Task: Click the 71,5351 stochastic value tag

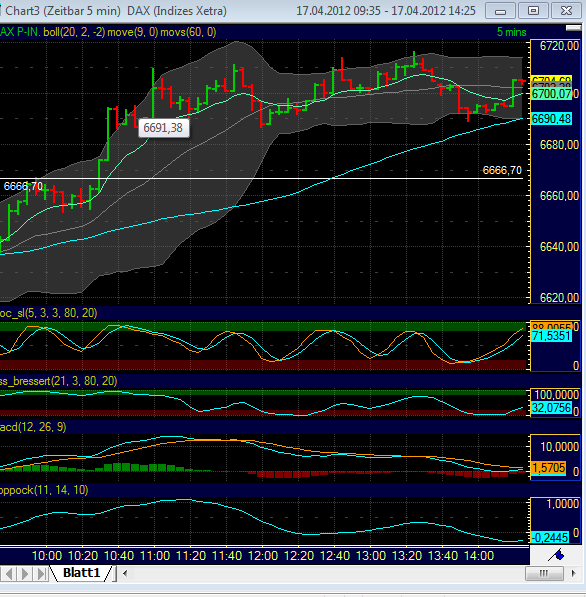Action: click(x=551, y=336)
